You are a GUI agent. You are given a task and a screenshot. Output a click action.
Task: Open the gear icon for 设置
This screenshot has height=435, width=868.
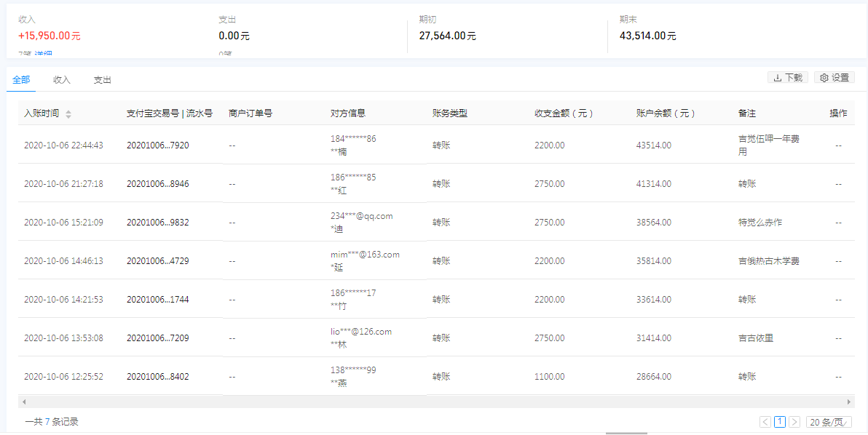(824, 78)
